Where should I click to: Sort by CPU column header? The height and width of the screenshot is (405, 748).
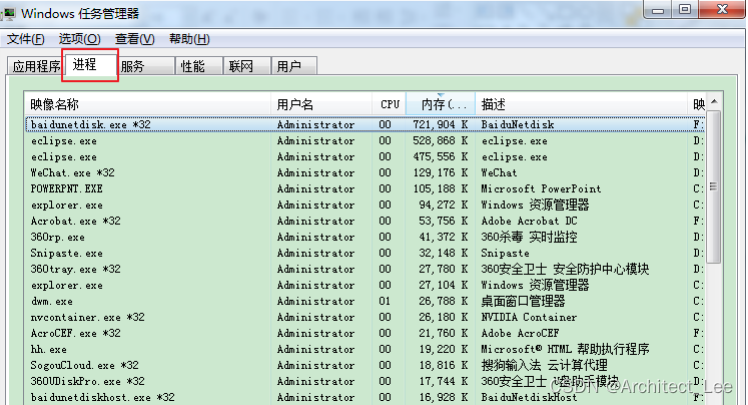pos(389,104)
